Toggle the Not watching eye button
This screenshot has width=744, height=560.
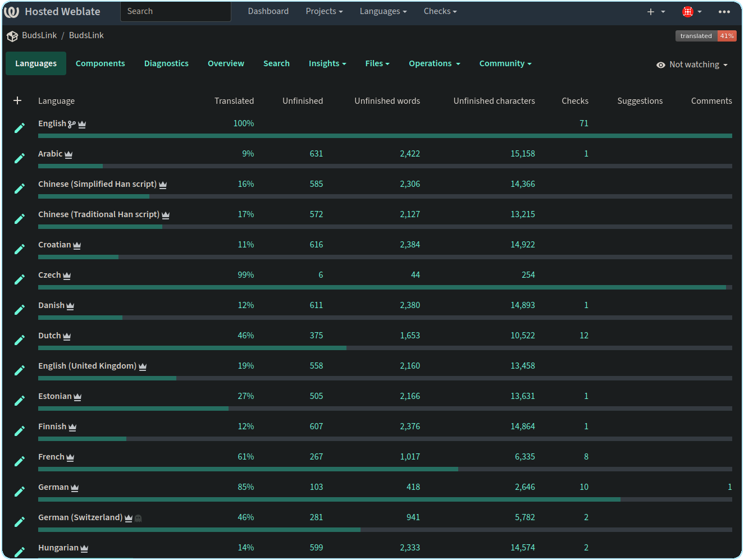(692, 65)
